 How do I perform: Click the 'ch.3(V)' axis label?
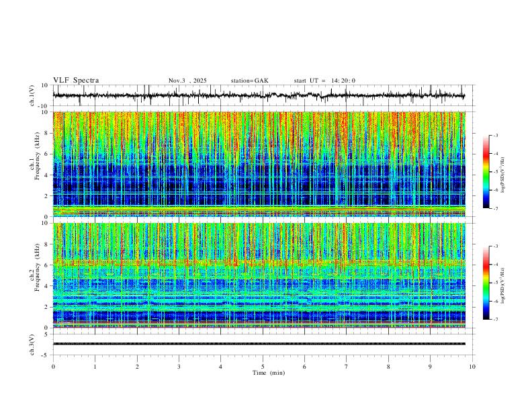pyautogui.click(x=32, y=345)
